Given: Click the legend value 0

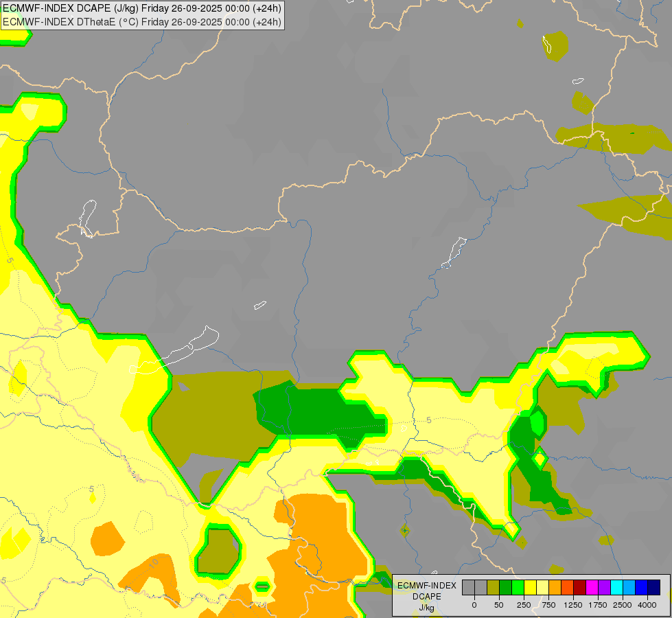Looking at the screenshot, I should (474, 605).
